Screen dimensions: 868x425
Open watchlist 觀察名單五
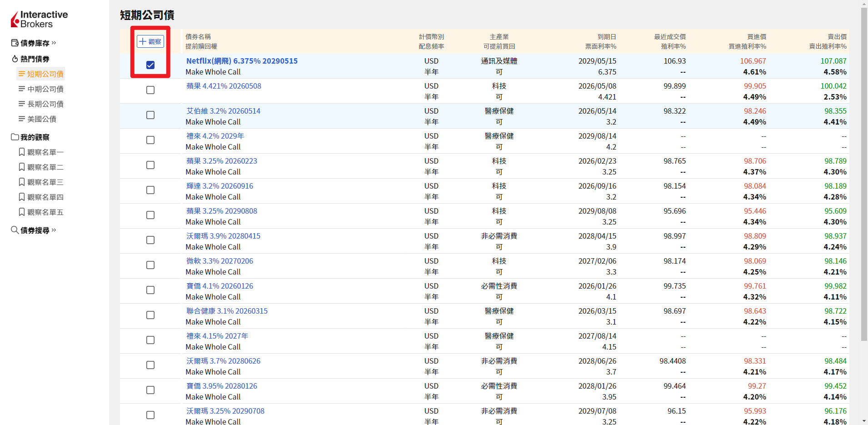[x=41, y=212]
